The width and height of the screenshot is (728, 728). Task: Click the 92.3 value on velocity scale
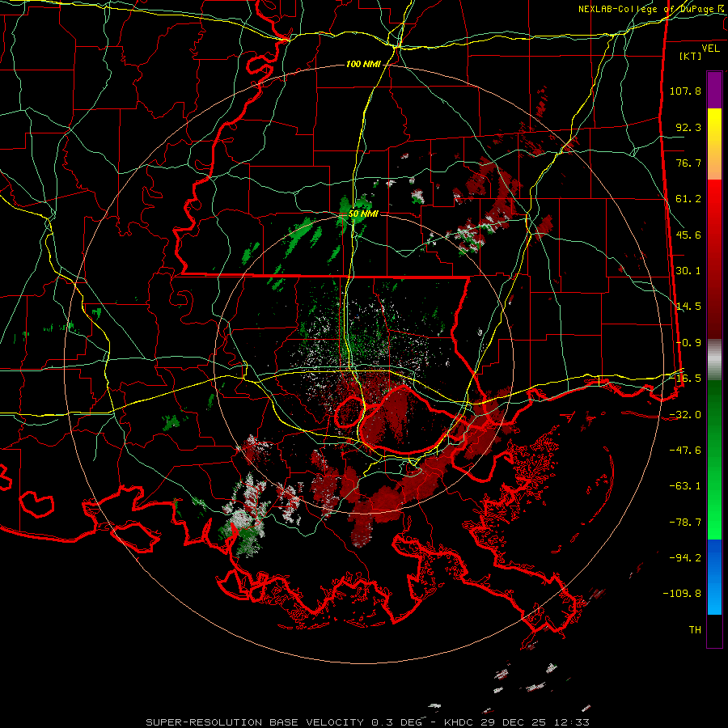(x=688, y=127)
